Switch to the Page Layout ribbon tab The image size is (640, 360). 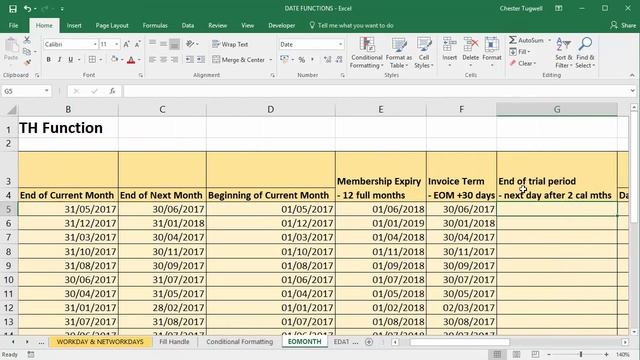point(112,25)
